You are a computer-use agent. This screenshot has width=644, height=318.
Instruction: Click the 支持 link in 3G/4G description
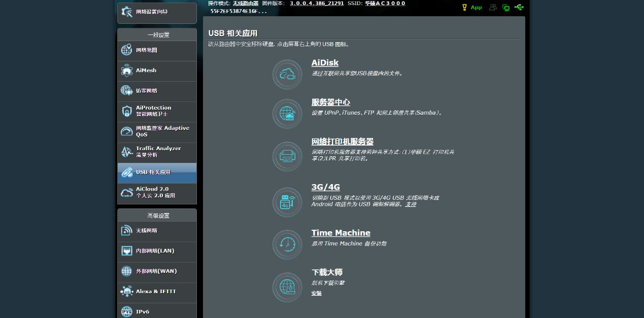coord(411,204)
